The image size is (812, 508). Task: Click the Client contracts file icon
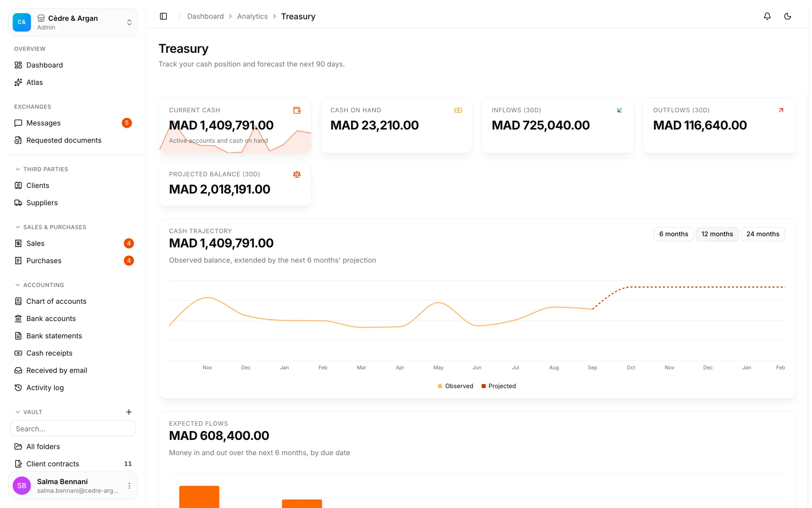coord(18,464)
